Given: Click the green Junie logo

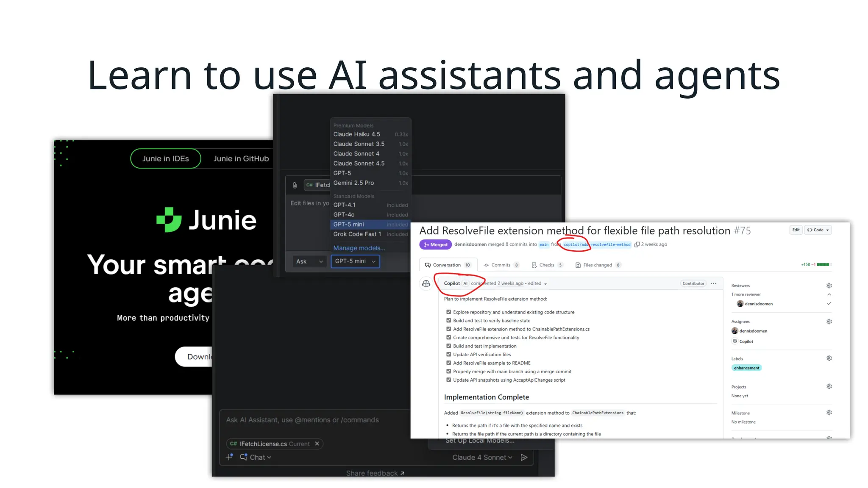Looking at the screenshot, I should coord(169,219).
